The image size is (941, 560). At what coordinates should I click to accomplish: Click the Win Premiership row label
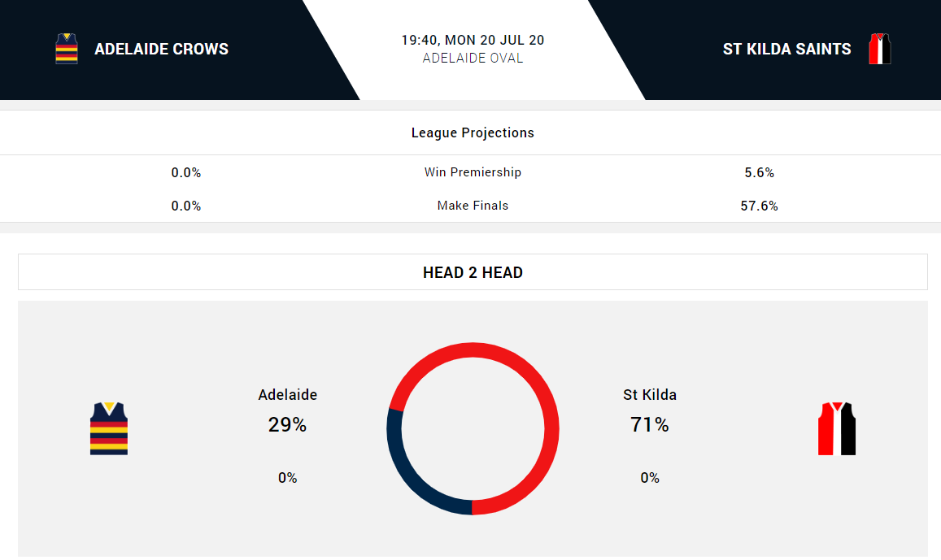tap(473, 172)
